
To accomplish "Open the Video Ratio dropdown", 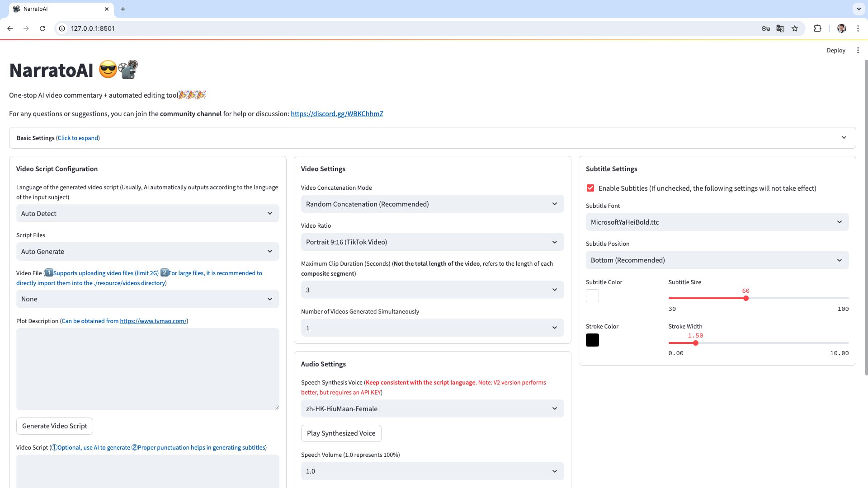I will click(x=432, y=242).
